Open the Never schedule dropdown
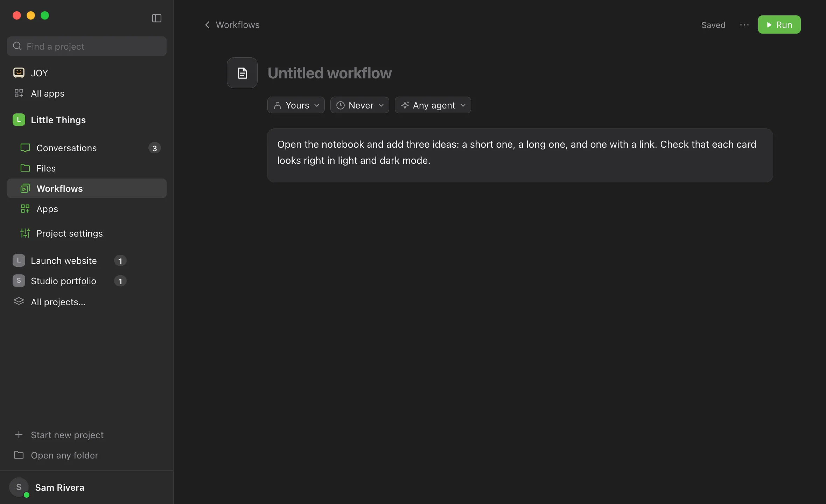Viewport: 826px width, 504px height. [x=359, y=105]
